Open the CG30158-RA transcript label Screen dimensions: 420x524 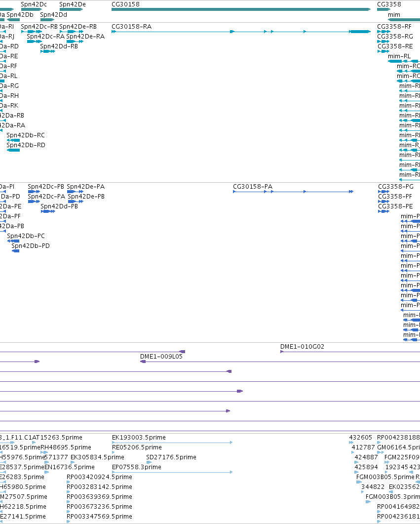132,26
